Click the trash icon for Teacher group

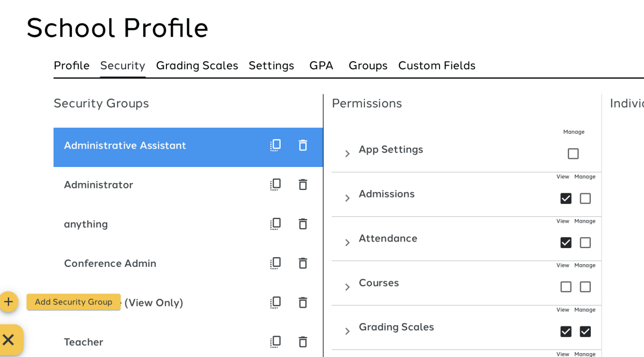(x=303, y=342)
